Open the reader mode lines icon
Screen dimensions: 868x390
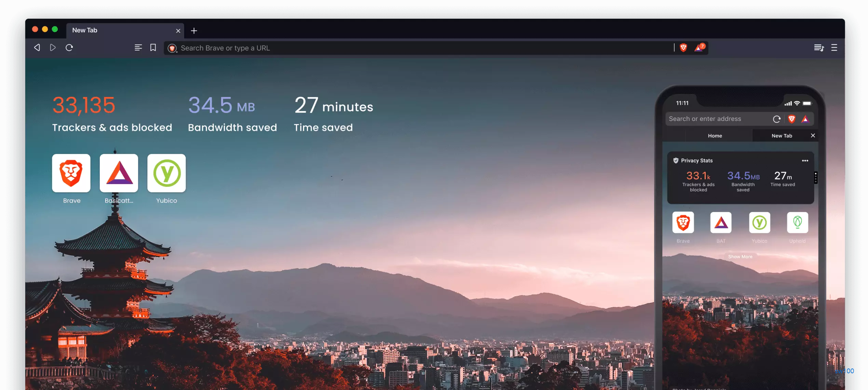click(x=138, y=47)
